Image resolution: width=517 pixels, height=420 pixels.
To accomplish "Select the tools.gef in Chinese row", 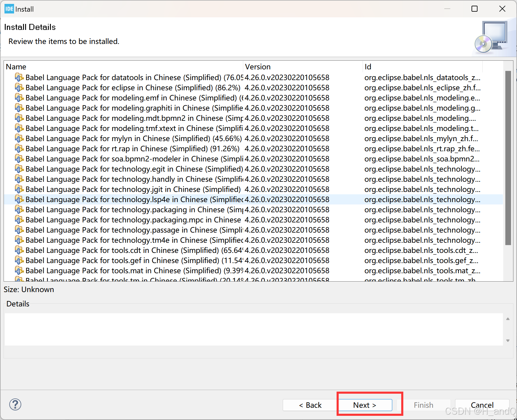I will click(x=253, y=260).
